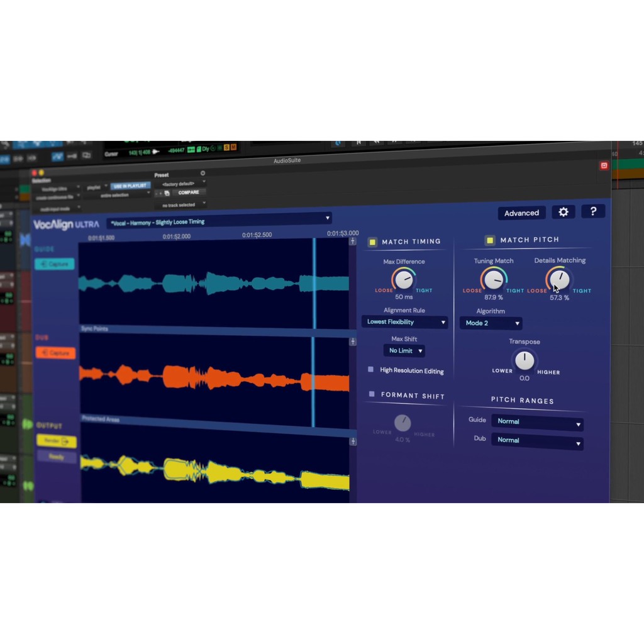
Task: Click the Dub waveform zoom handle icon
Action: pyautogui.click(x=353, y=341)
